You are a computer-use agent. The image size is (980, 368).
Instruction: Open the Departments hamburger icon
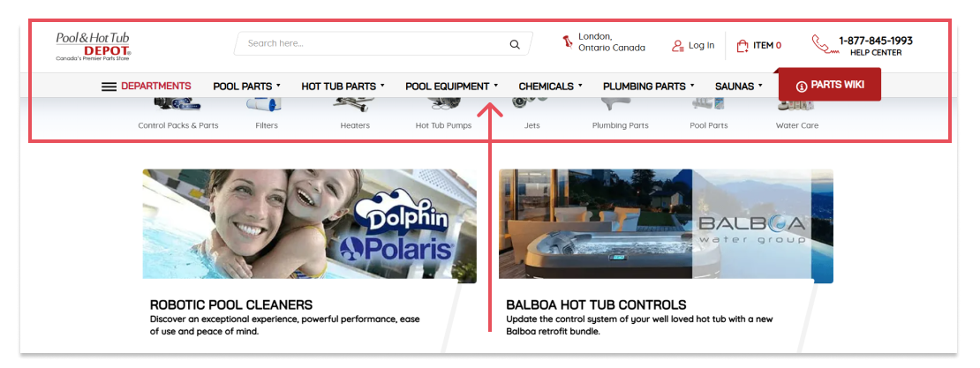coord(109,86)
